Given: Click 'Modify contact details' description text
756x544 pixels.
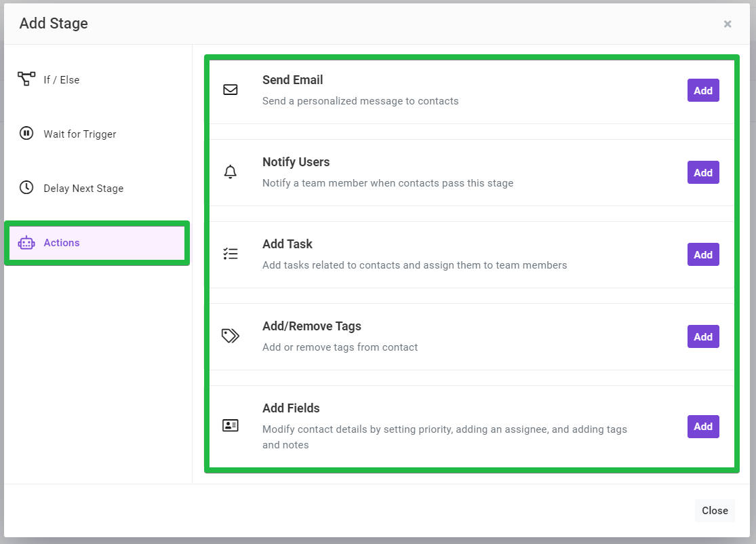Looking at the screenshot, I should [x=445, y=436].
